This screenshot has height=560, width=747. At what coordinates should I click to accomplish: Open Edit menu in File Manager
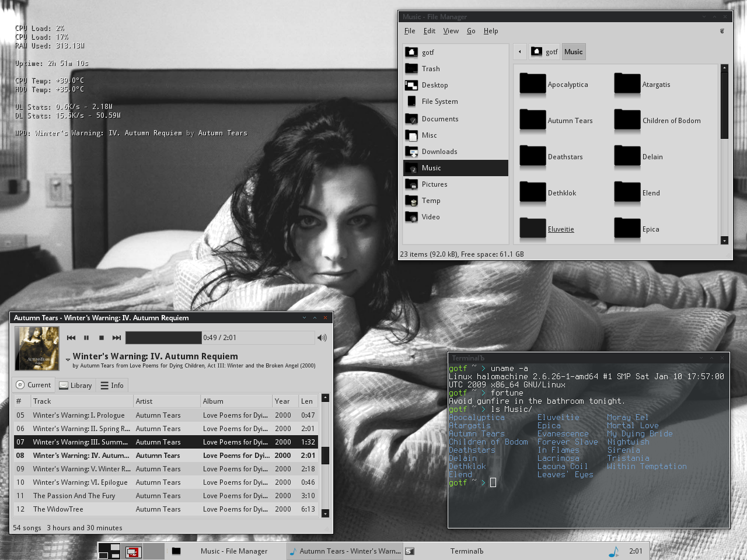[430, 31]
